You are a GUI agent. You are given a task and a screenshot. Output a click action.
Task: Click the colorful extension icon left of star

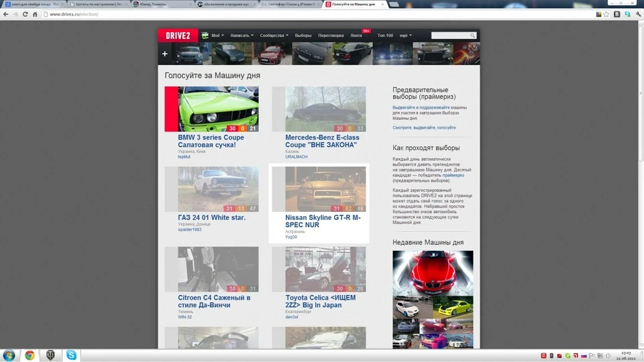click(599, 14)
